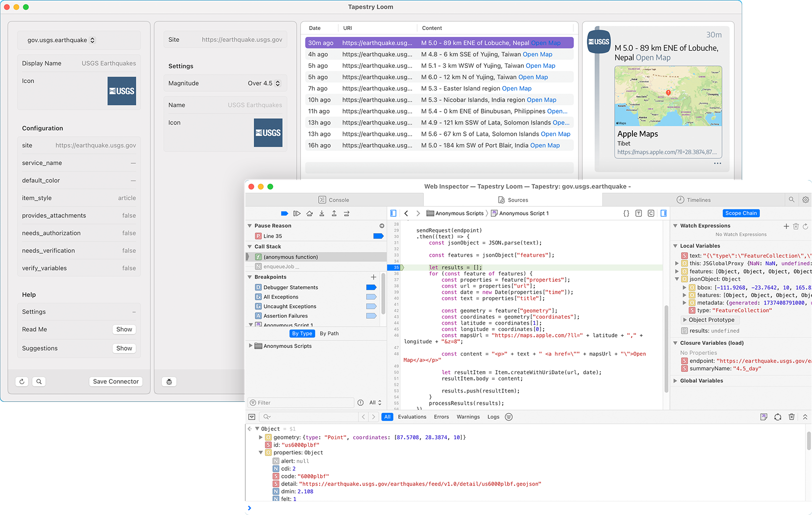This screenshot has width=812, height=515.
Task: Disable the Debugger Statements breakpoint
Action: pos(371,287)
